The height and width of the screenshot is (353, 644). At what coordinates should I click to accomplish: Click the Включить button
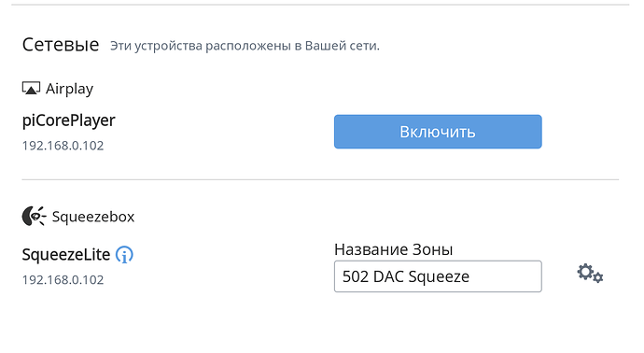click(x=438, y=132)
